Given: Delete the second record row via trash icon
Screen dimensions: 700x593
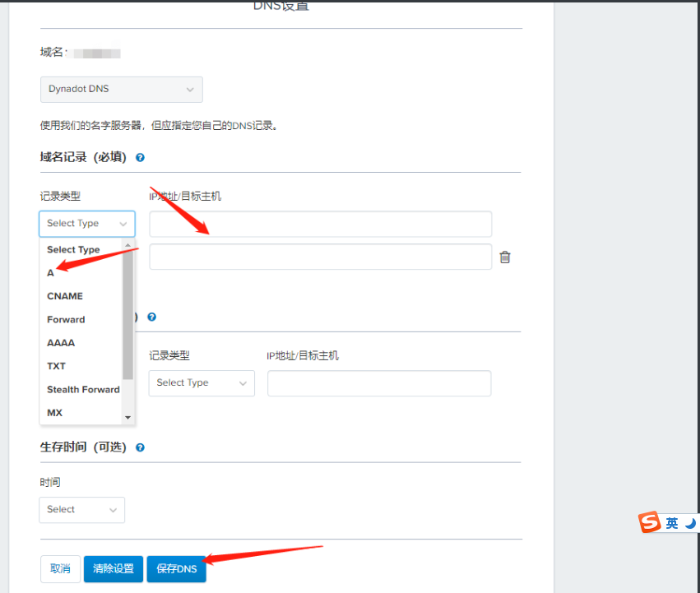Looking at the screenshot, I should 505,257.
